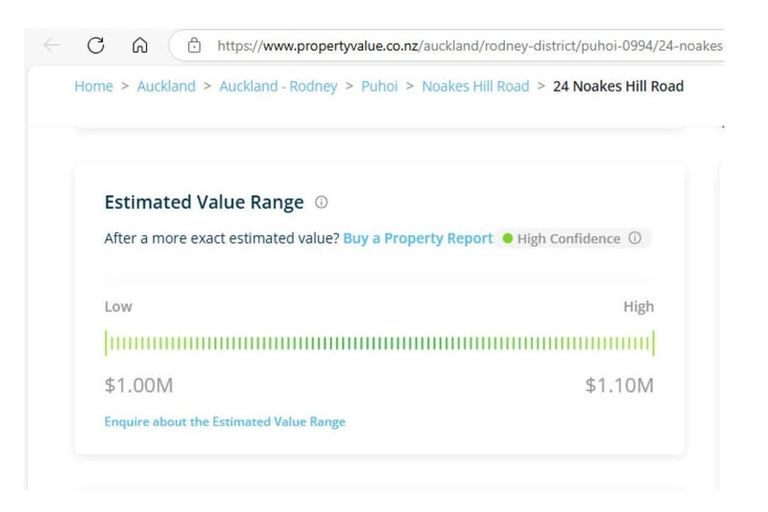Select the High Confidence badge label
Viewport: 768px width, 512px height.
tap(568, 239)
